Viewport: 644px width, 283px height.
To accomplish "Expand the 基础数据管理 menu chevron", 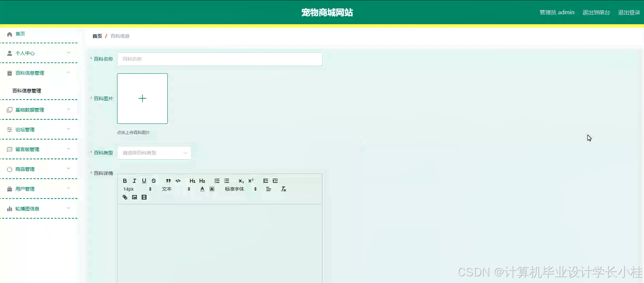I will tap(69, 110).
